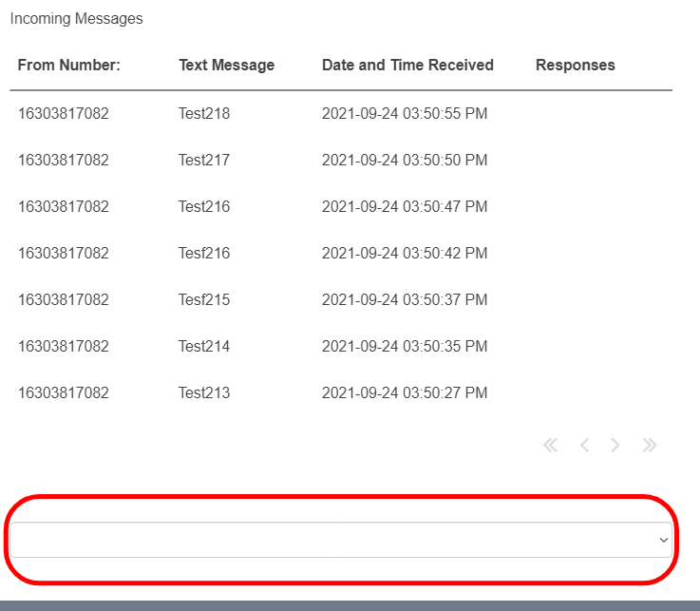Viewport: 700px width, 611px height.
Task: Go to previous page of messages
Action: [x=584, y=446]
